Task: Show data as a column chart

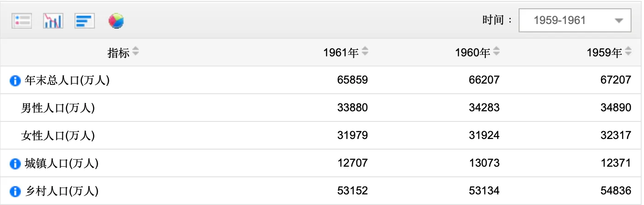Action: click(x=53, y=21)
